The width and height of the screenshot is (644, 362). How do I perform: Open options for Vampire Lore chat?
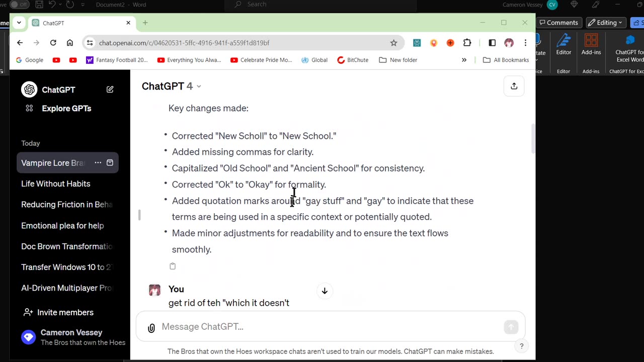(x=98, y=163)
